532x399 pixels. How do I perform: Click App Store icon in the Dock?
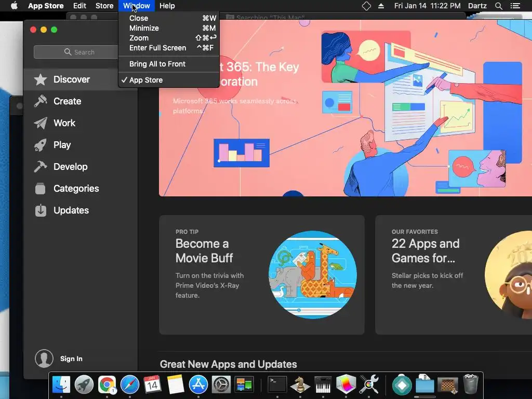click(x=198, y=385)
